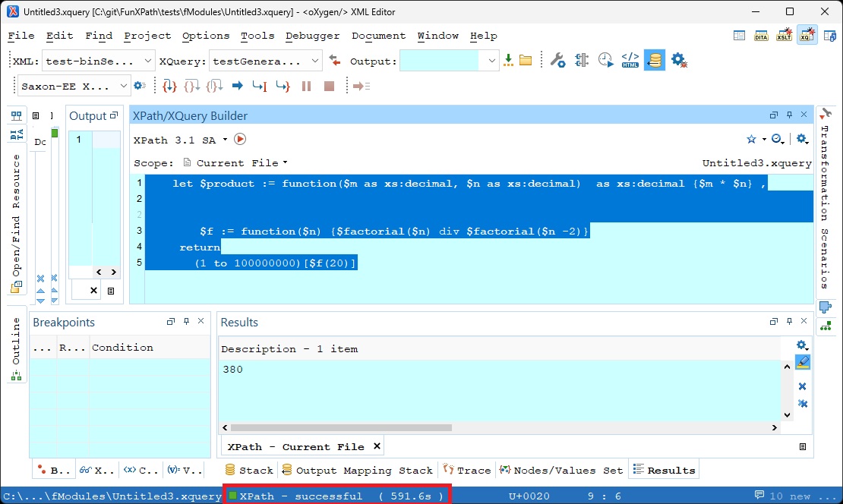The image size is (843, 504).
Task: Open the Saxon-EE transformer dropdown
Action: click(123, 86)
